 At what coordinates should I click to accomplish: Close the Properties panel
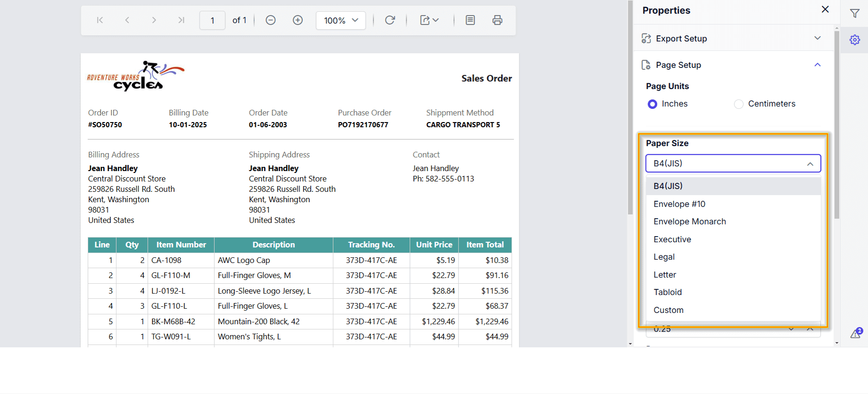(x=825, y=9)
